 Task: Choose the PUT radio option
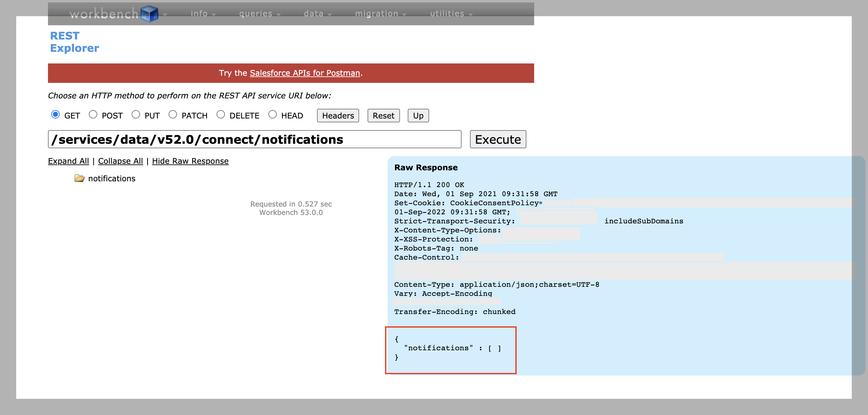136,115
